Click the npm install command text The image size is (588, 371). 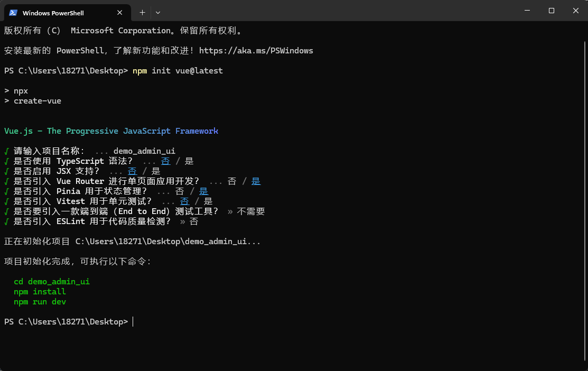pos(40,291)
